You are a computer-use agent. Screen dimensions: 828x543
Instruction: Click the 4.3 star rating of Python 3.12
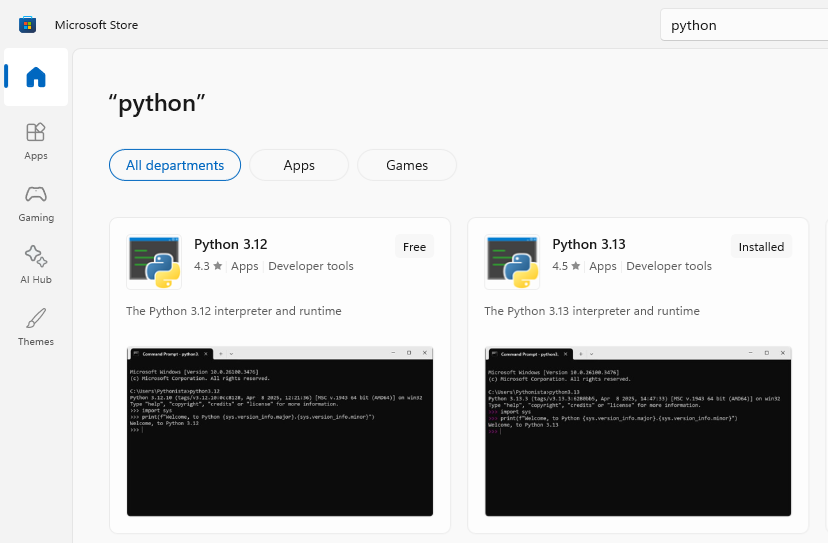point(208,266)
